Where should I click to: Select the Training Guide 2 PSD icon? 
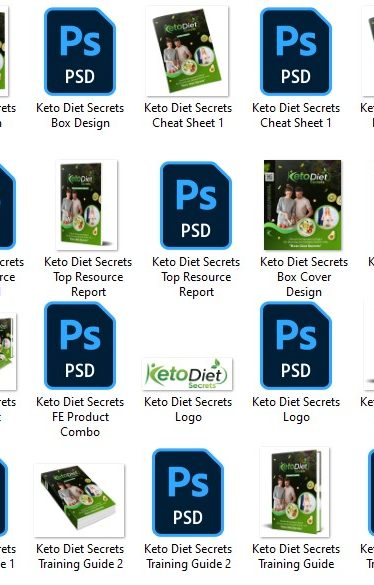(188, 492)
